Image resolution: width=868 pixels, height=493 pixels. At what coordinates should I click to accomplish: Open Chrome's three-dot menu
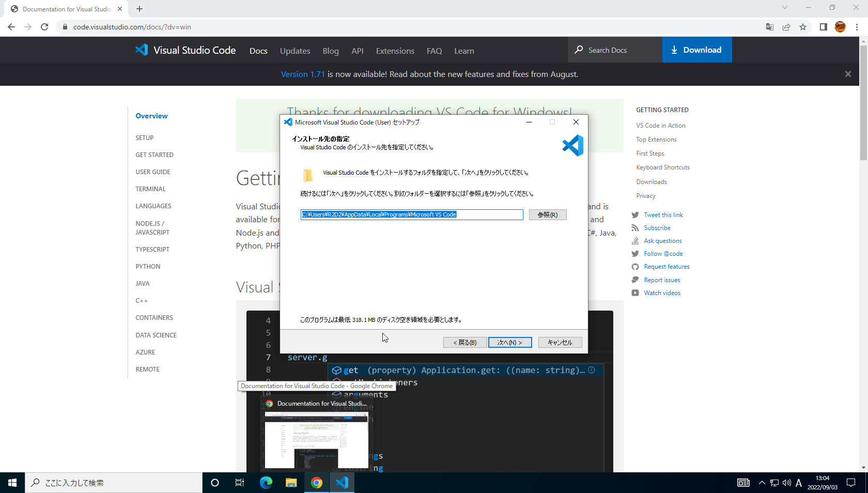(857, 27)
